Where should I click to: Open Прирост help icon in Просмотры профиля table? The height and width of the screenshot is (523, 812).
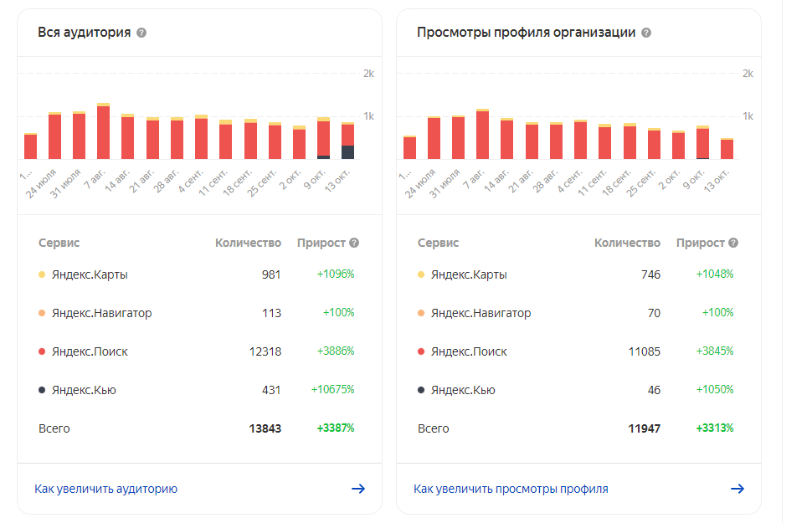pos(733,243)
